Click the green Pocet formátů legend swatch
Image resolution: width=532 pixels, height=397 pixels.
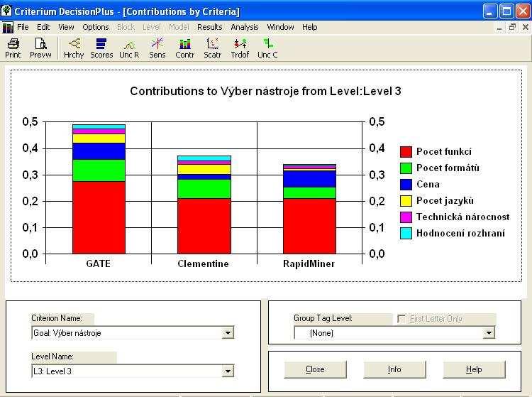406,168
